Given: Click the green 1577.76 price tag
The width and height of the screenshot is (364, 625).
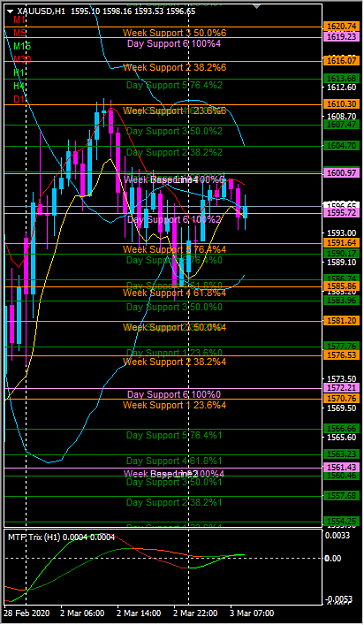Looking at the screenshot, I should (x=342, y=346).
